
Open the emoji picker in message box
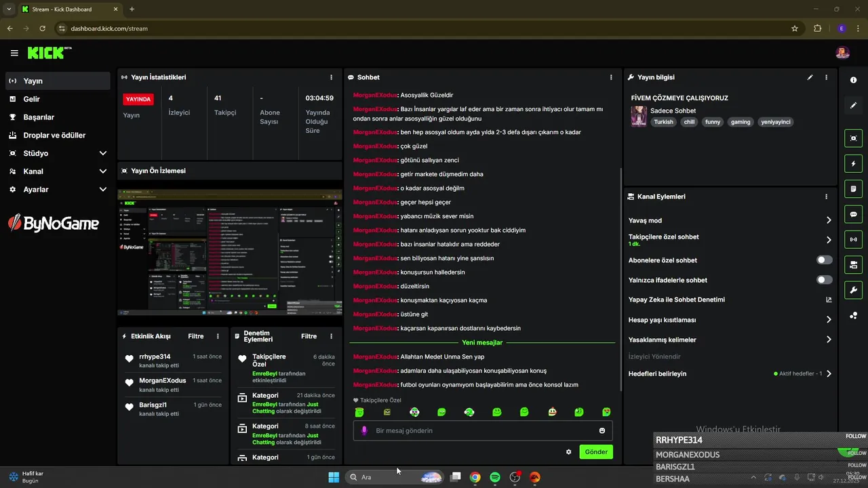pos(602,430)
